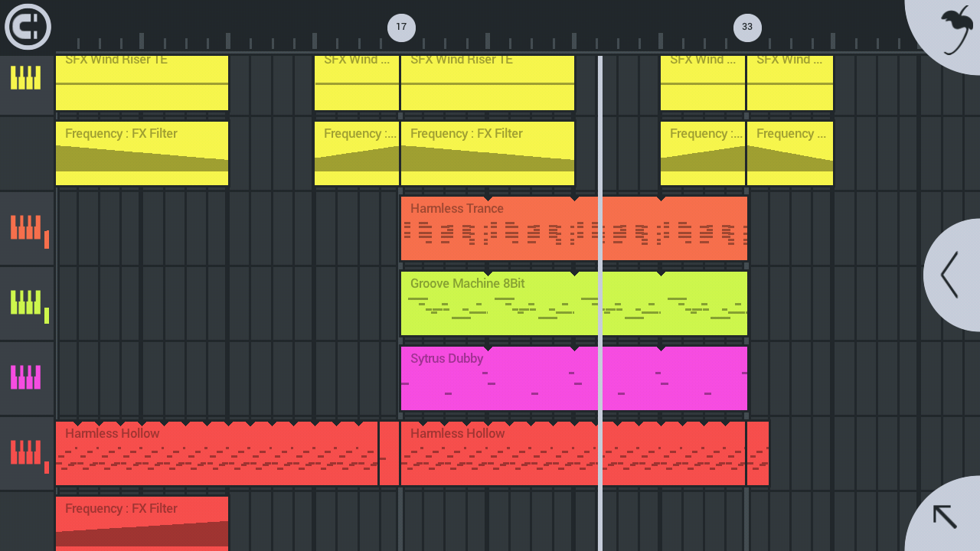This screenshot has height=551, width=980.
Task: Toggle the snap magnet icon
Action: [x=28, y=26]
